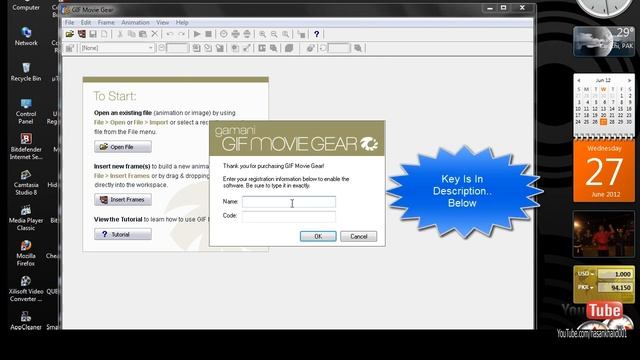Select the Control Panel desktop icon
Image resolution: width=640 pixels, height=360 pixels.
pos(26,111)
